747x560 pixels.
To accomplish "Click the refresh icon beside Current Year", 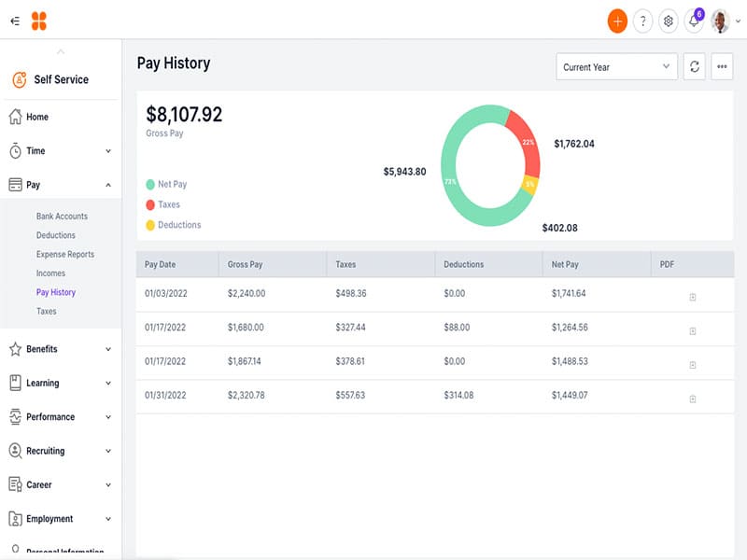I will tap(694, 67).
